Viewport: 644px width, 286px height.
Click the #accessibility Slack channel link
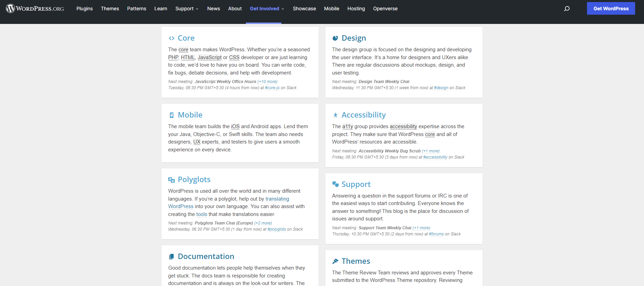pyautogui.click(x=435, y=157)
